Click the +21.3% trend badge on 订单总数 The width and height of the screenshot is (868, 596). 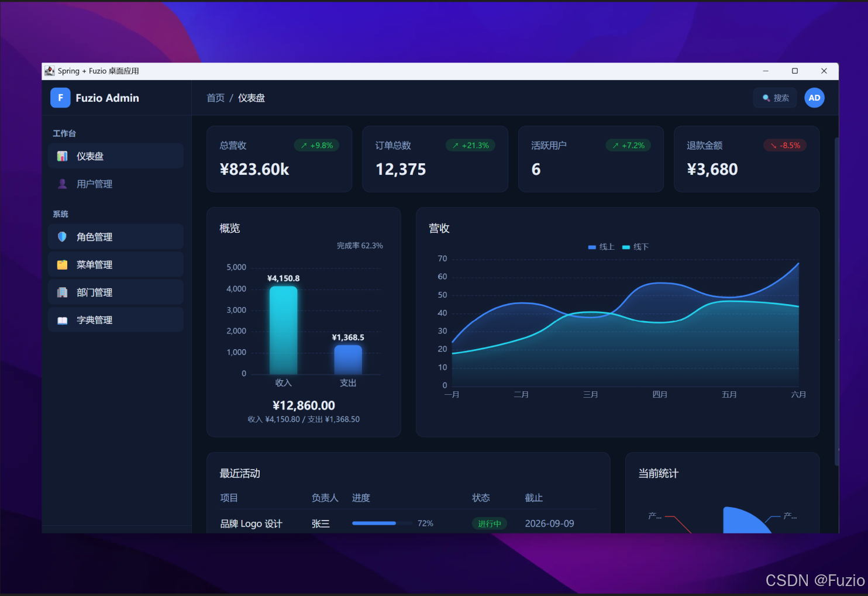click(x=470, y=145)
